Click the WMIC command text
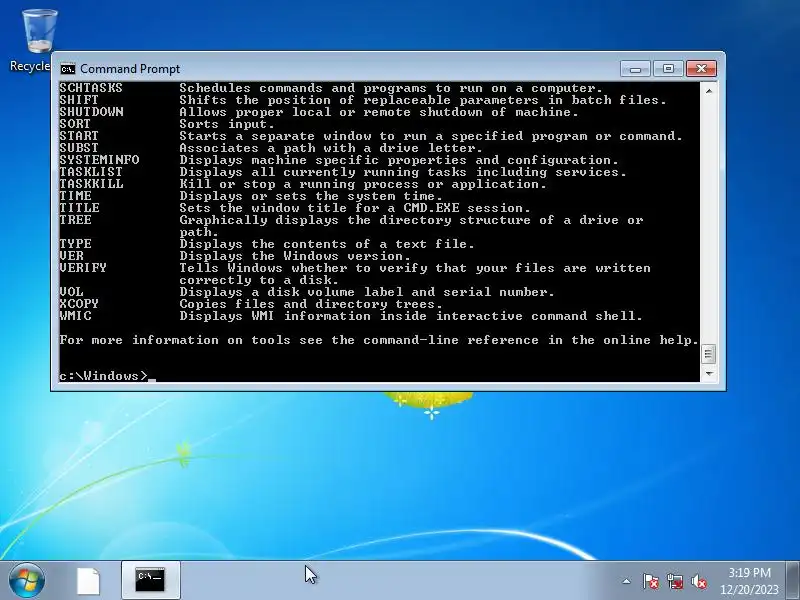 [75, 316]
